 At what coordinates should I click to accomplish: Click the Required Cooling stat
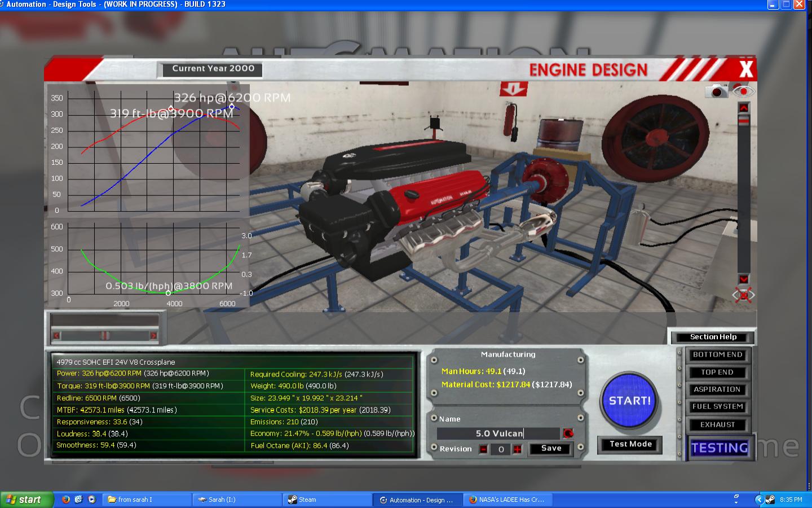317,374
